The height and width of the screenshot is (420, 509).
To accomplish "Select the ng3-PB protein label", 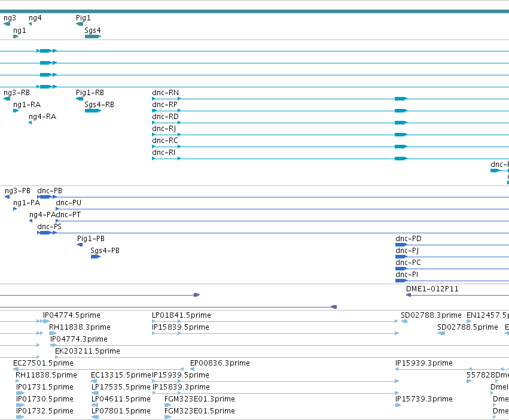I will 17,191.
